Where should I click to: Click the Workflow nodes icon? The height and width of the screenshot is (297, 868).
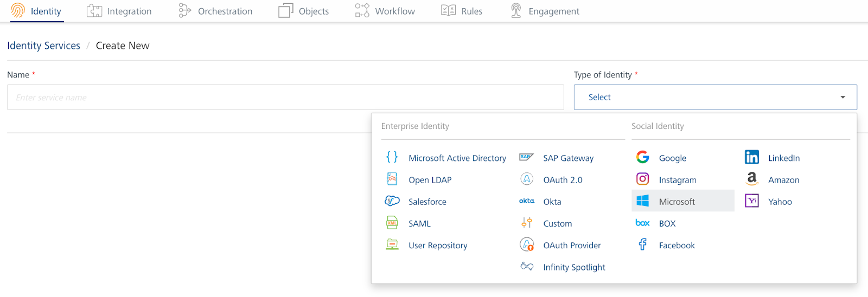(362, 10)
